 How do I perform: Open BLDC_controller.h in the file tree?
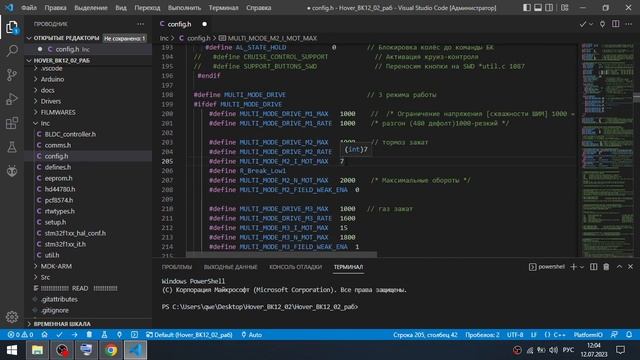coord(70,134)
